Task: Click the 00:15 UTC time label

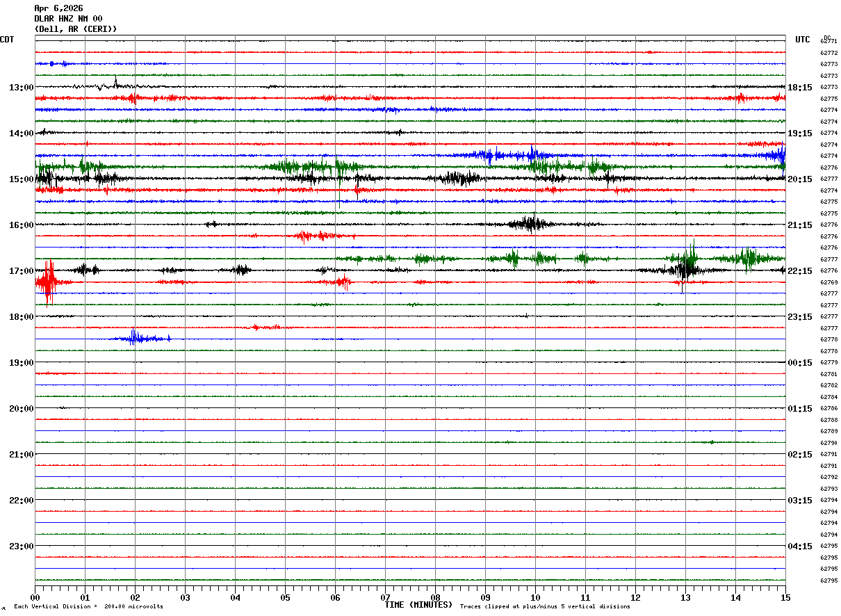Action: [x=800, y=363]
